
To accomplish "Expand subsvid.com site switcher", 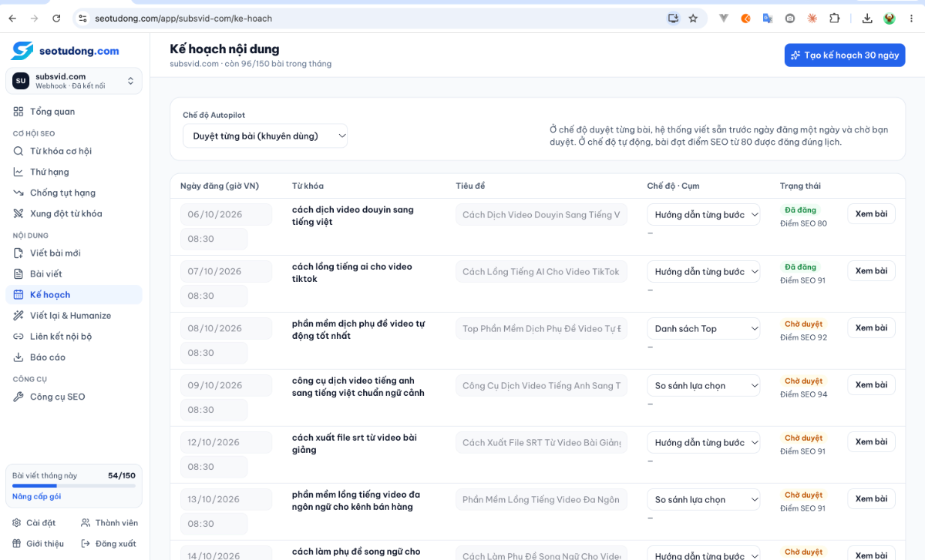I will pyautogui.click(x=74, y=81).
